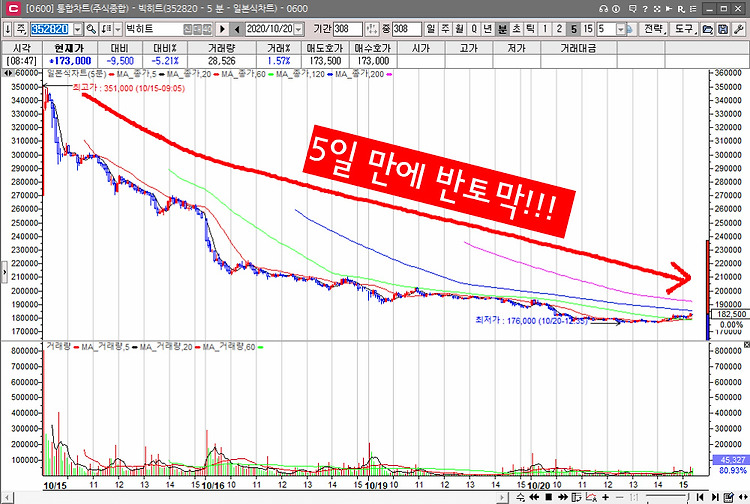Click the period slider icon next to 기간 field
This screenshot has width=750, height=504.
371,29
